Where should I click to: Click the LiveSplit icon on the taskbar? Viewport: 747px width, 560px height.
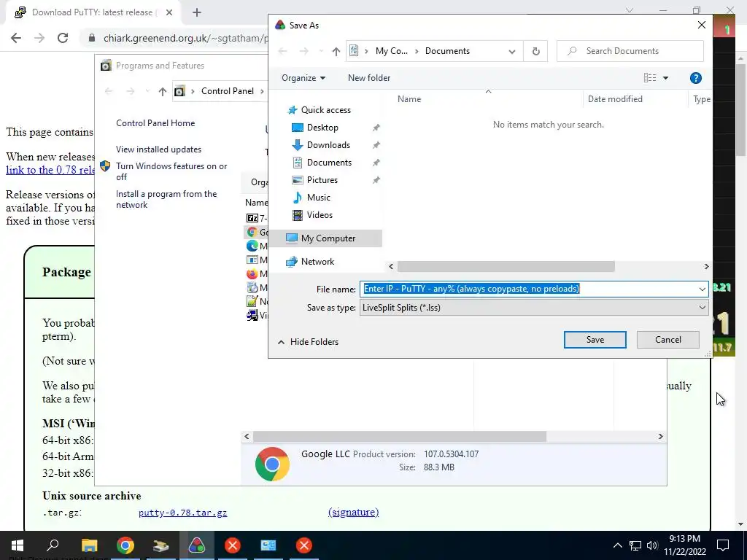[197, 545]
